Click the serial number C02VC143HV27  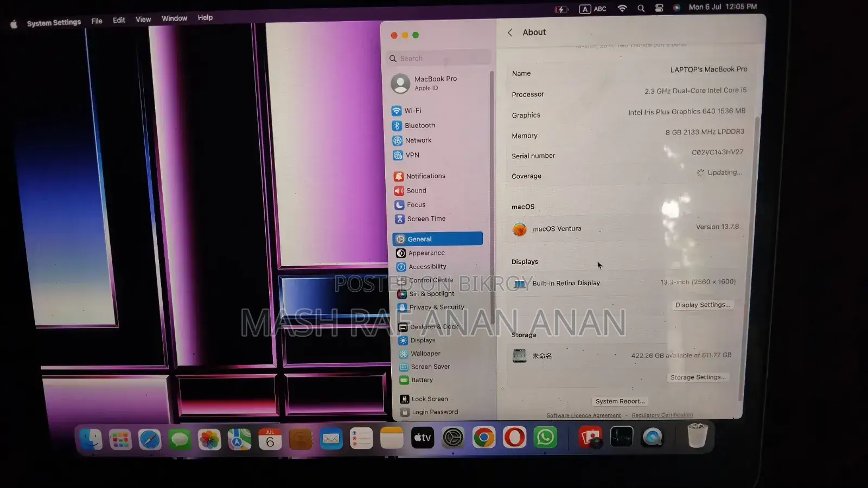pyautogui.click(x=717, y=152)
